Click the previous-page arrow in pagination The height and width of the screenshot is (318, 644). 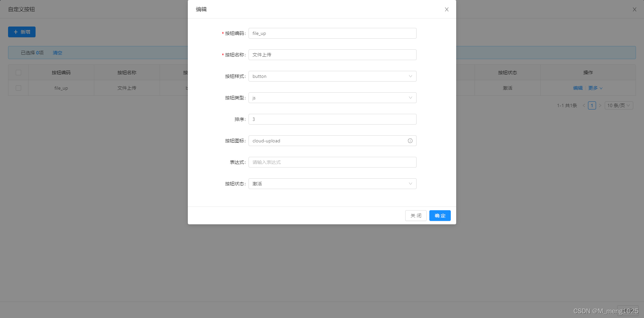(x=584, y=105)
